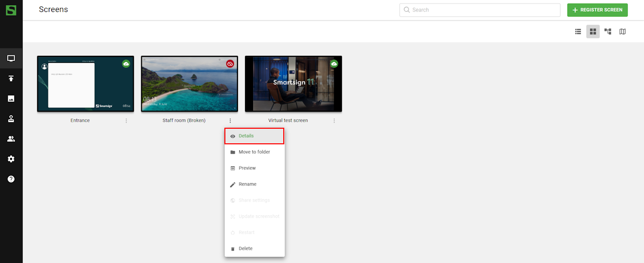
Task: Open the users icon in sidebar
Action: coord(11,139)
